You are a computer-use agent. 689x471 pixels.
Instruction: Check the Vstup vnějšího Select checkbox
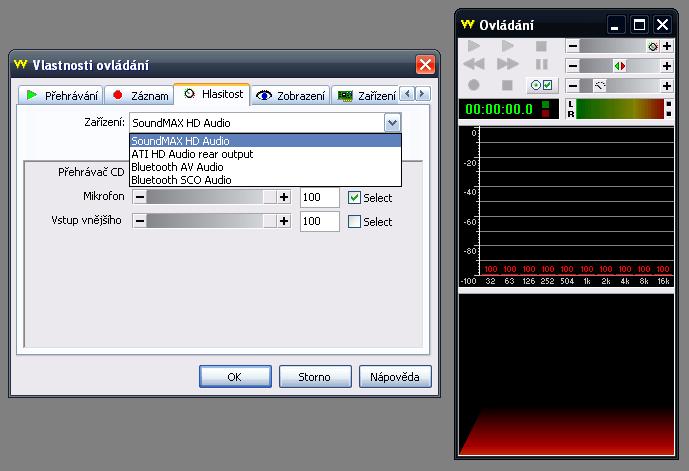354,221
